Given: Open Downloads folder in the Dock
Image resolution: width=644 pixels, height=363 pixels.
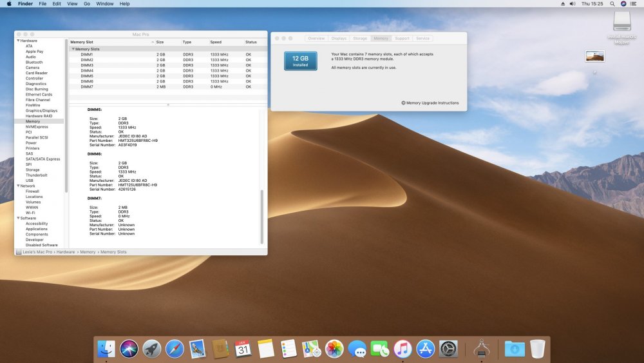Looking at the screenshot, I should pos(515,349).
